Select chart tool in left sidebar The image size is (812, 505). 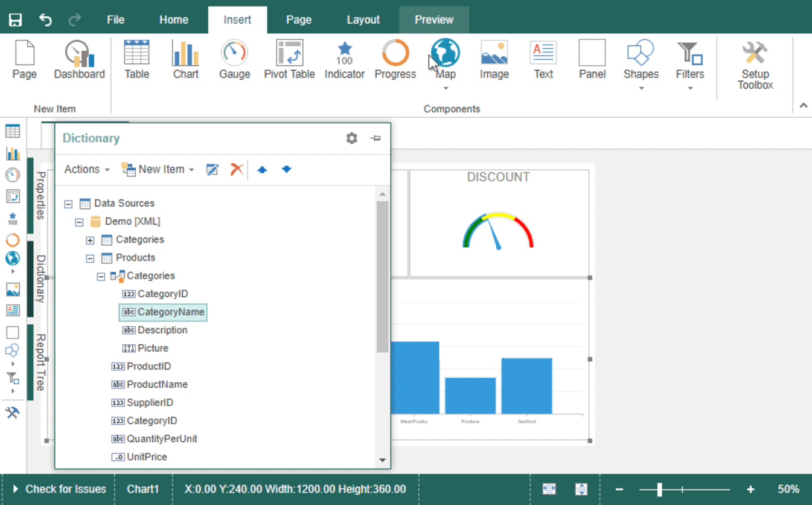(13, 153)
